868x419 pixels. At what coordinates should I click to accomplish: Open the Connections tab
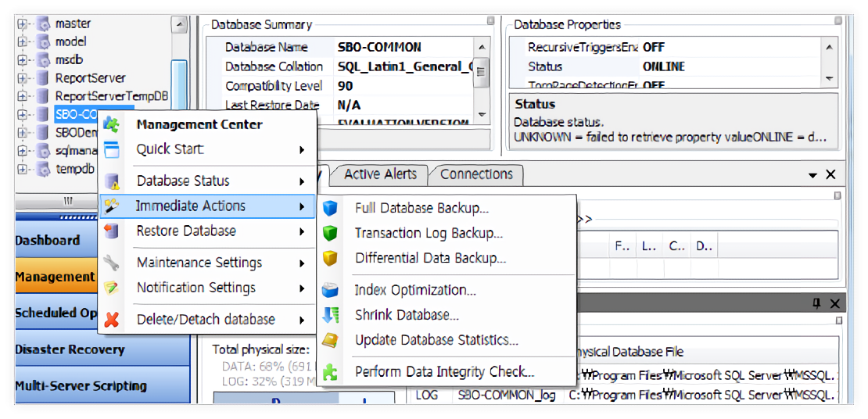(476, 174)
